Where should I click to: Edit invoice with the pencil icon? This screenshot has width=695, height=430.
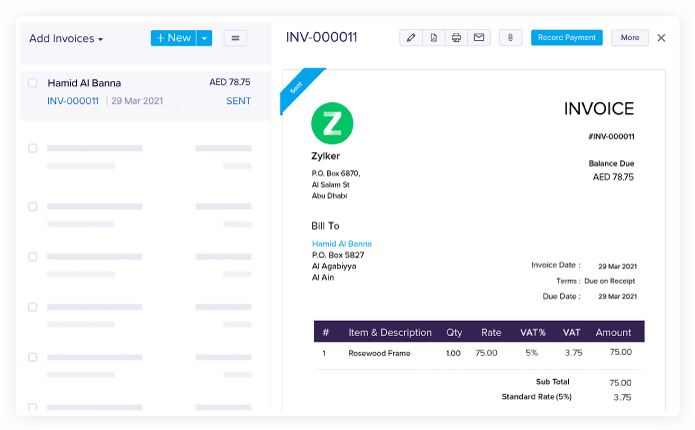(411, 38)
